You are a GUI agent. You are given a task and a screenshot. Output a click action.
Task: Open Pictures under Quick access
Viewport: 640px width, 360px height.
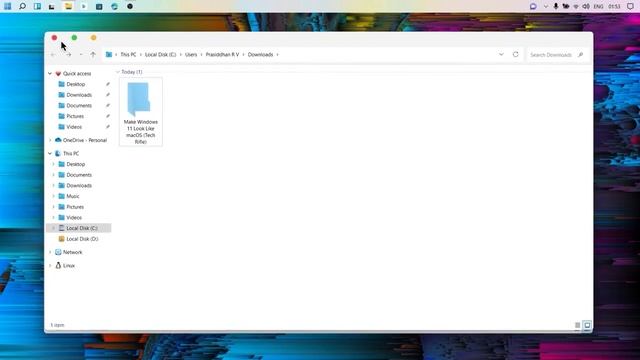(75, 116)
